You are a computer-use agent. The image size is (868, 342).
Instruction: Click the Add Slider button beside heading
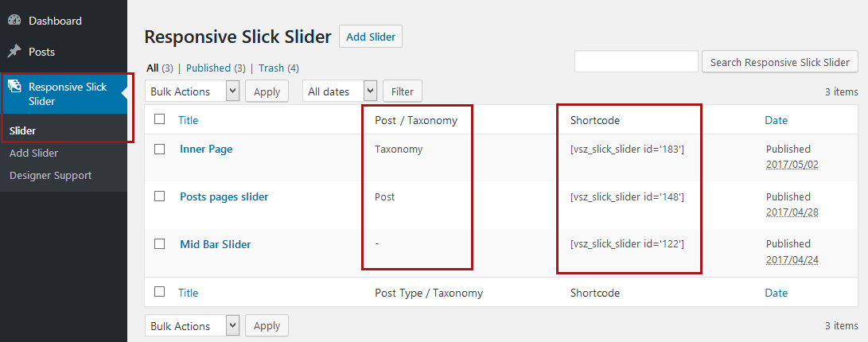(371, 37)
